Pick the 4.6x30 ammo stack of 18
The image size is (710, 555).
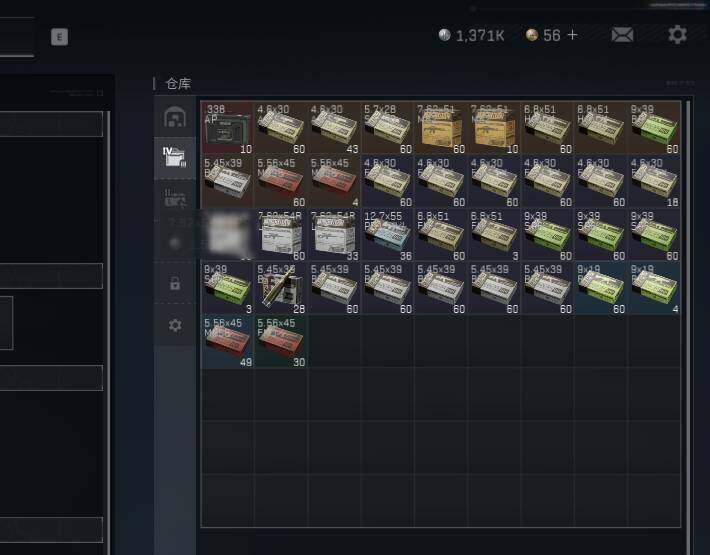pyautogui.click(x=654, y=182)
